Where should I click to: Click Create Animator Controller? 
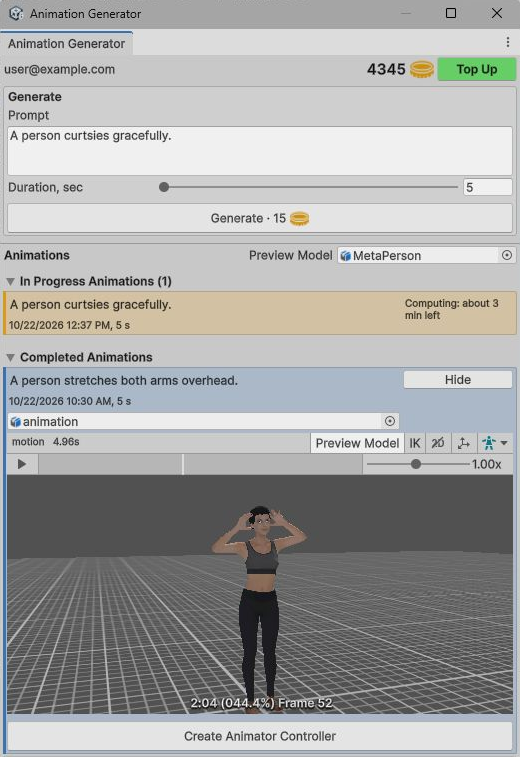(260, 736)
